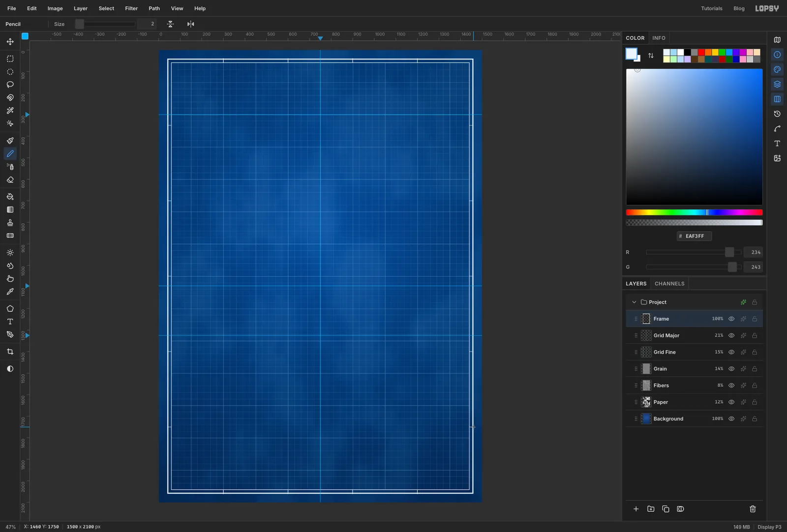Collapse the Project layer group
This screenshot has width=787, height=532.
click(634, 302)
